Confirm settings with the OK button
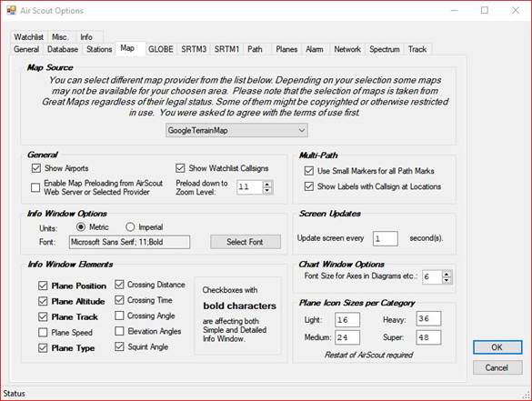This screenshot has width=532, height=401. tap(497, 347)
